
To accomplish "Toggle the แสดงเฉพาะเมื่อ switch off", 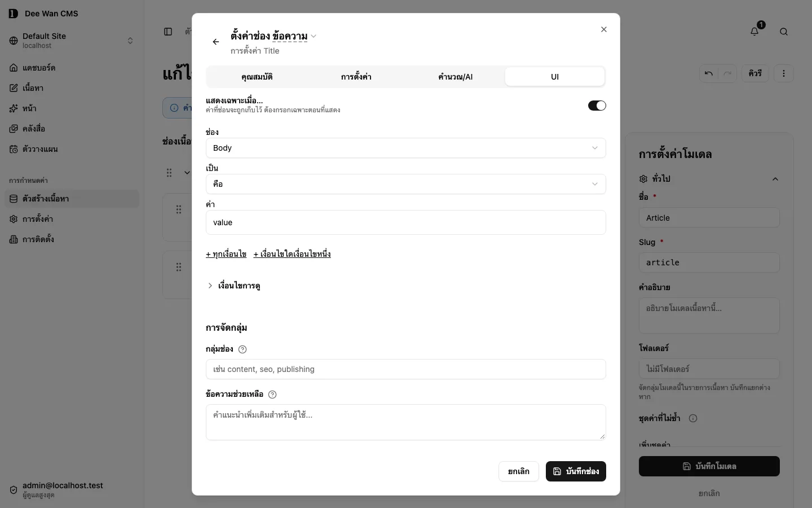I will pyautogui.click(x=597, y=106).
